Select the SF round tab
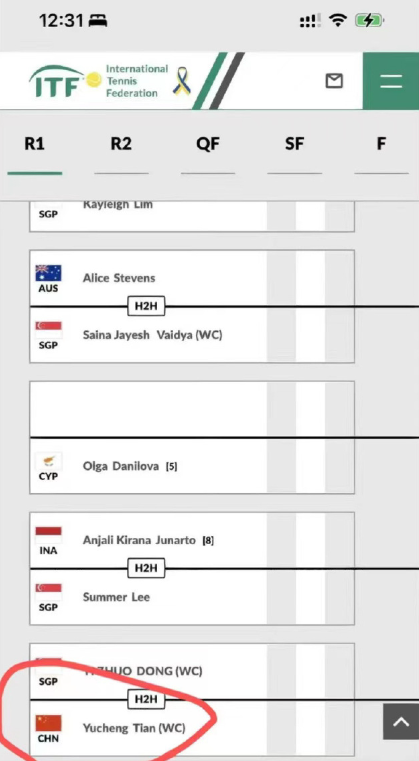This screenshot has width=419, height=761. (294, 144)
